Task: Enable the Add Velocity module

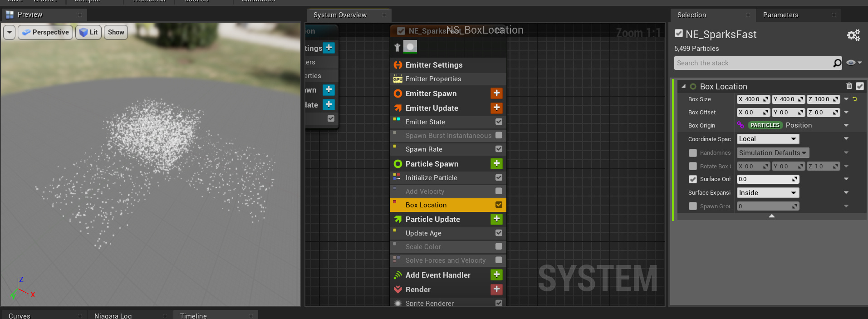Action: [499, 191]
